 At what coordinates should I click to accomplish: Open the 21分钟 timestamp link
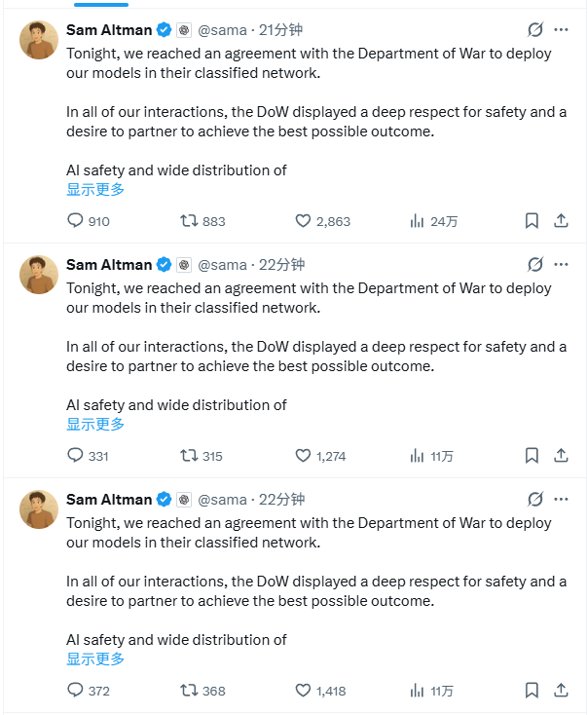(x=282, y=30)
